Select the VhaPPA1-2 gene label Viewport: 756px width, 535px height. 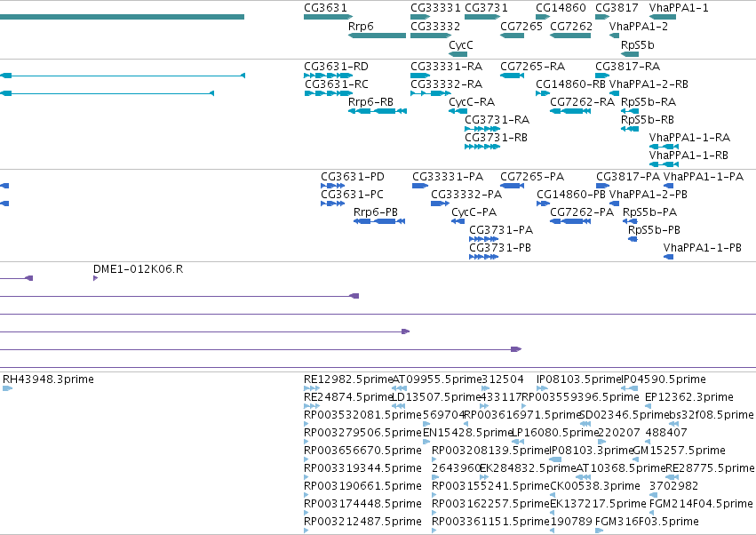639,26
